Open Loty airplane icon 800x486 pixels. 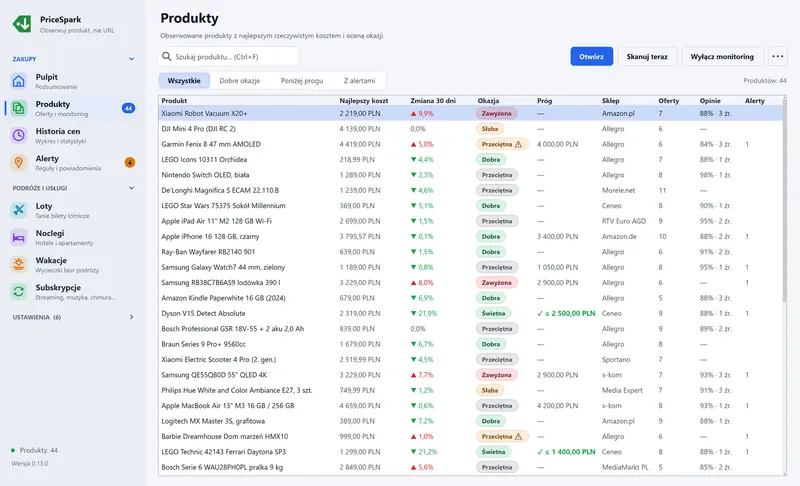(x=18, y=210)
